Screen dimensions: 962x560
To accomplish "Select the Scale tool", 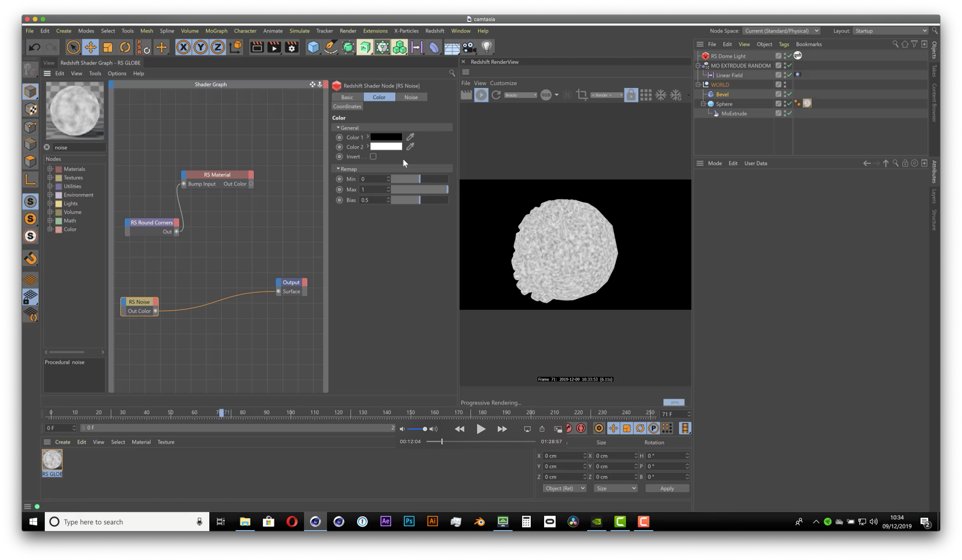I will (x=108, y=47).
